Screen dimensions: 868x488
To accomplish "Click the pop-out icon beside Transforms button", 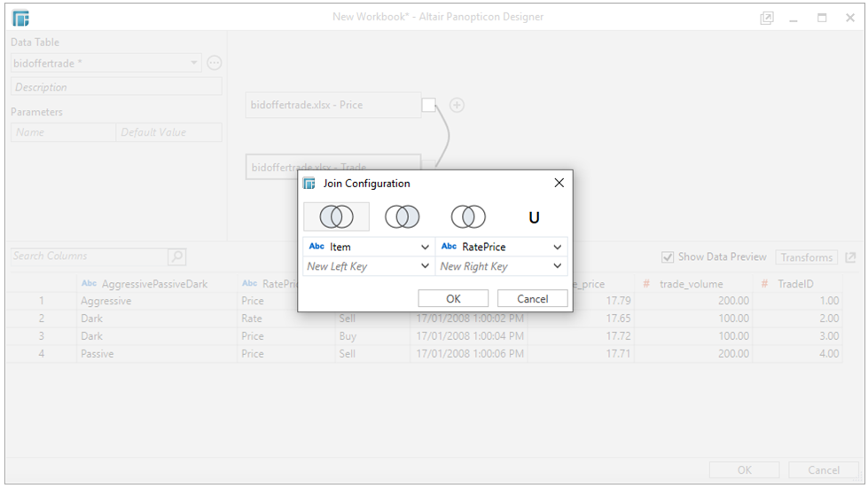I will [851, 257].
